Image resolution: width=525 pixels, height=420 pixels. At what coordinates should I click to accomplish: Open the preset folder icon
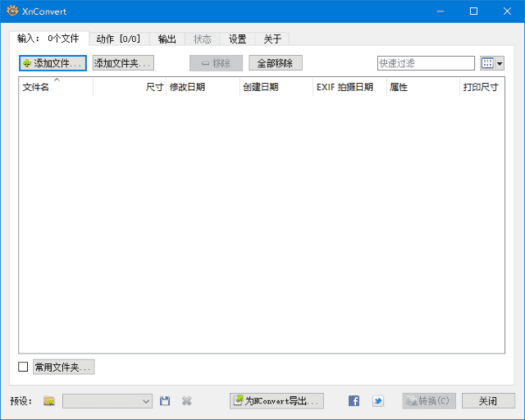click(x=49, y=401)
